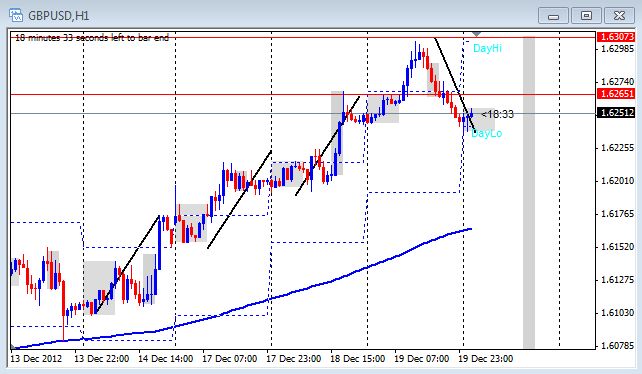Close the GBPUSD,H1 chart window
This screenshot has height=374, width=642.
click(619, 16)
